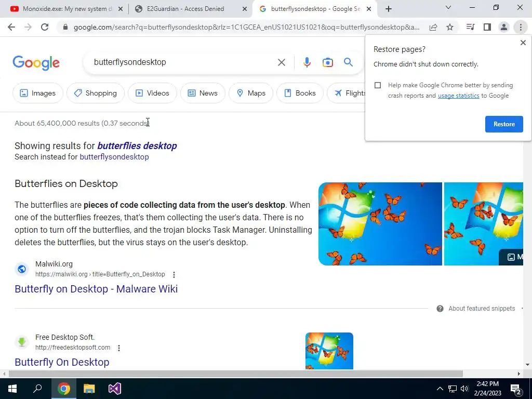This screenshot has width=532, height=399.
Task: Open Windows notification center
Action: click(x=516, y=389)
